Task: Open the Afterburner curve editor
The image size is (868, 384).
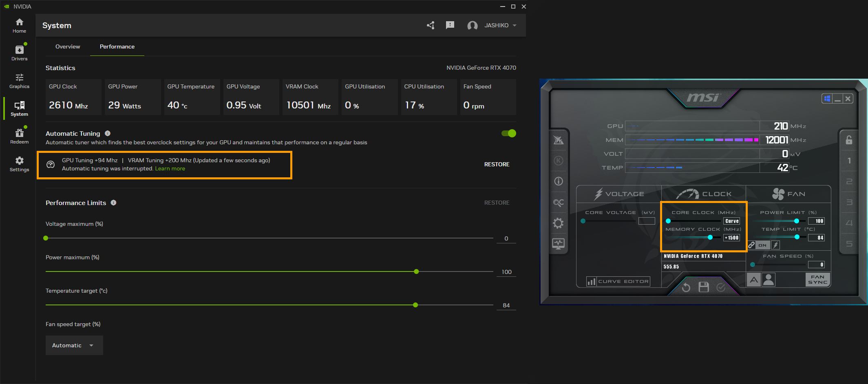Action: 618,281
